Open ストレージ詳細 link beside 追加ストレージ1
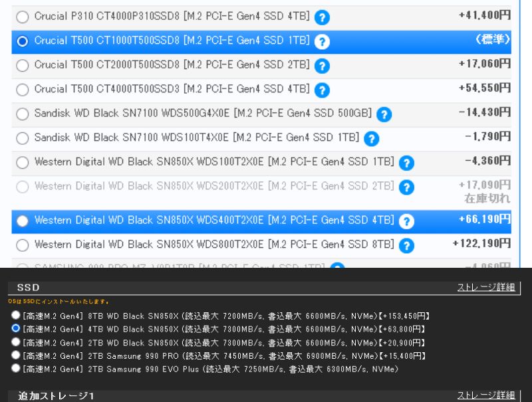532x402 pixels. pos(485,395)
